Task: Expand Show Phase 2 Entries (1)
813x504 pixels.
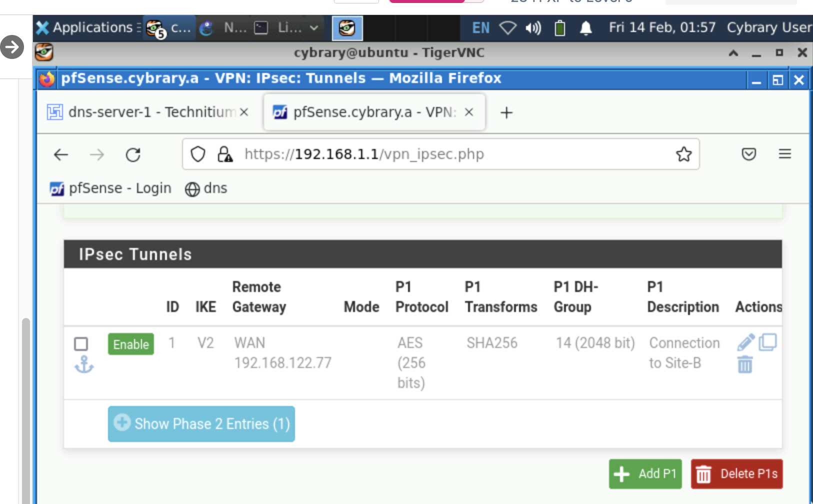Action: (x=201, y=424)
